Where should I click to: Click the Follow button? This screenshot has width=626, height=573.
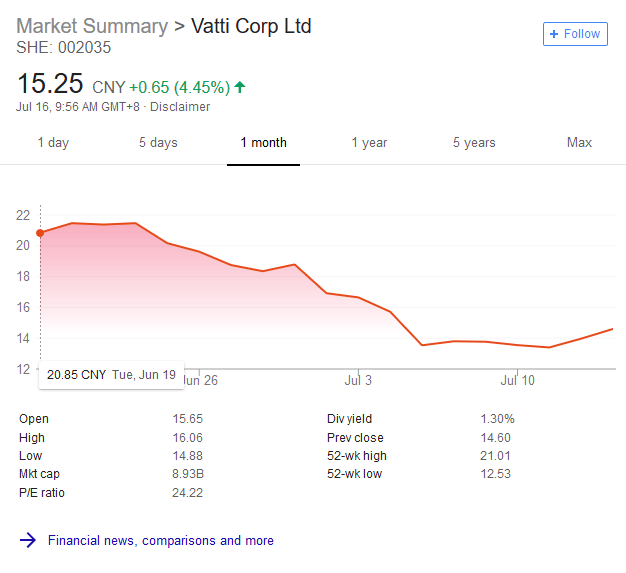575,34
